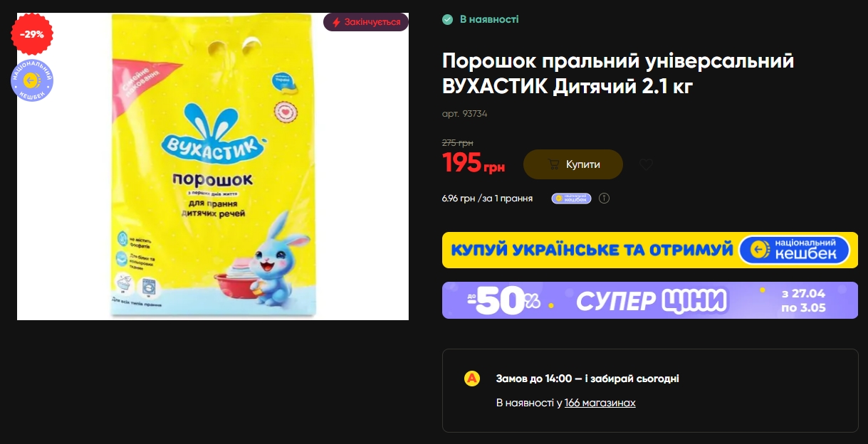Click the cart icon inside Купити button
This screenshot has width=868, height=444.
[553, 164]
